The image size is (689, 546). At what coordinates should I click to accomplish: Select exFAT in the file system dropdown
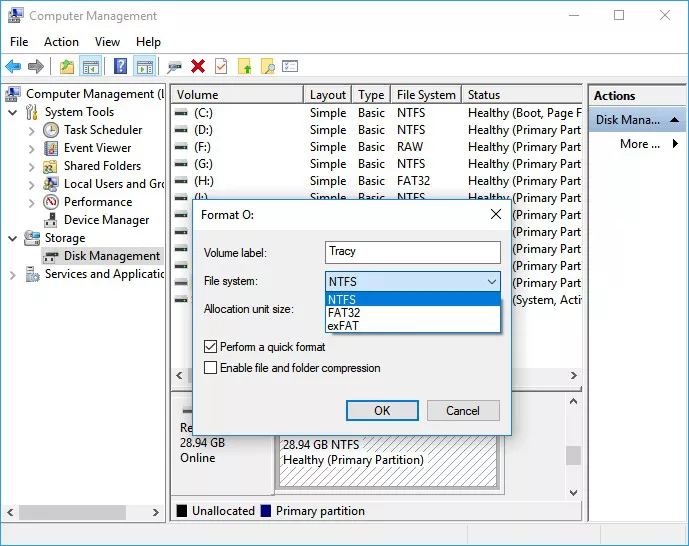[343, 325]
